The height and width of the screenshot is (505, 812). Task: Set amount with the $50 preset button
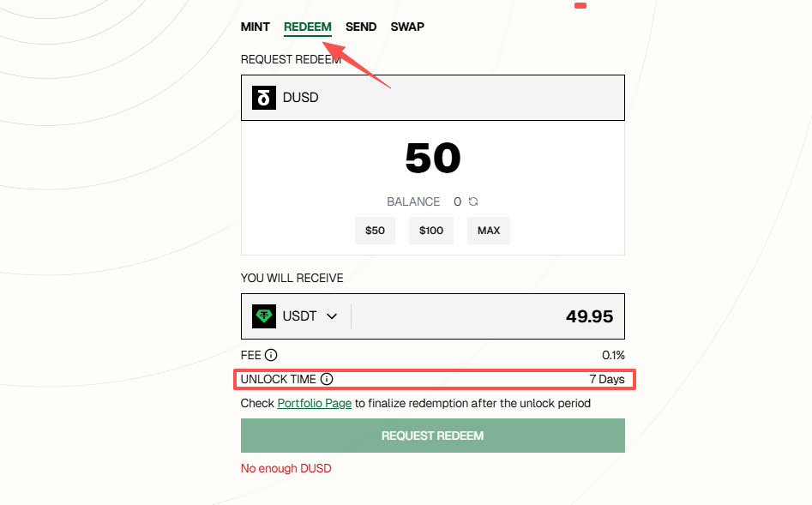click(x=375, y=231)
